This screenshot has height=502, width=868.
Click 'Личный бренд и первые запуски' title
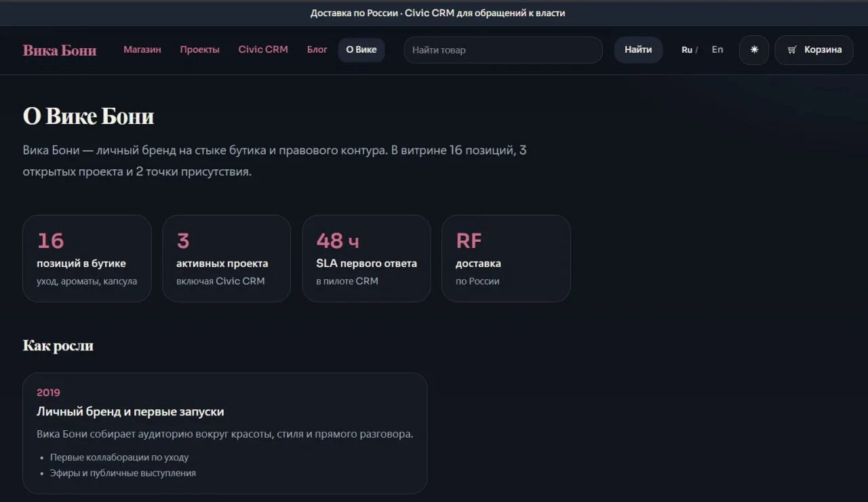point(130,412)
